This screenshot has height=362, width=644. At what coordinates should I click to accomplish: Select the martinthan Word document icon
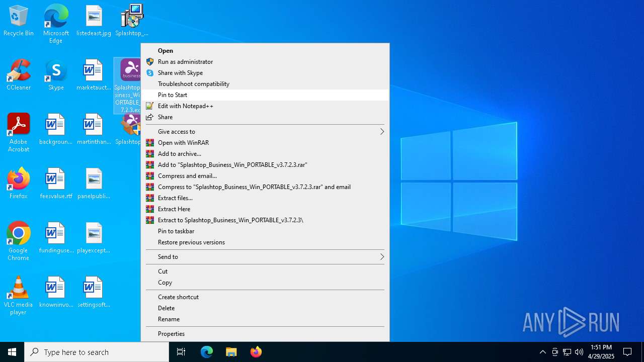click(x=94, y=130)
